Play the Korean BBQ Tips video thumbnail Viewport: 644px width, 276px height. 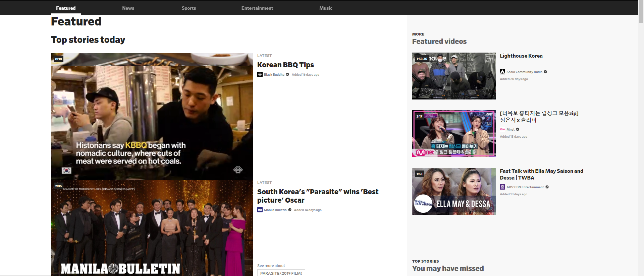[152, 116]
